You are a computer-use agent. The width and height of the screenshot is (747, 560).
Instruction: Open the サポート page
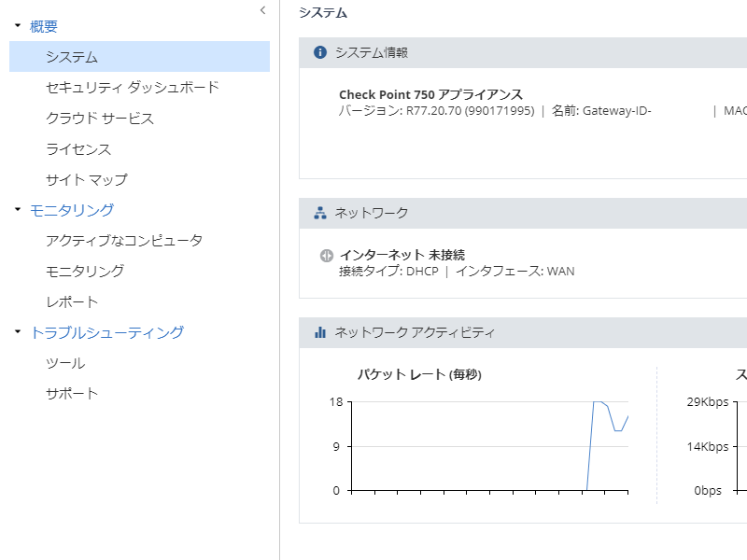[72, 394]
